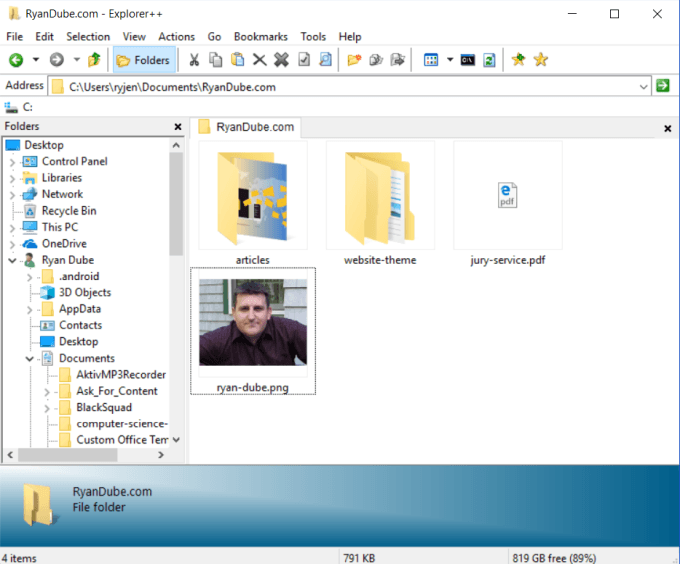
Task: Open the Forward history dropdown arrow
Action: tap(76, 59)
